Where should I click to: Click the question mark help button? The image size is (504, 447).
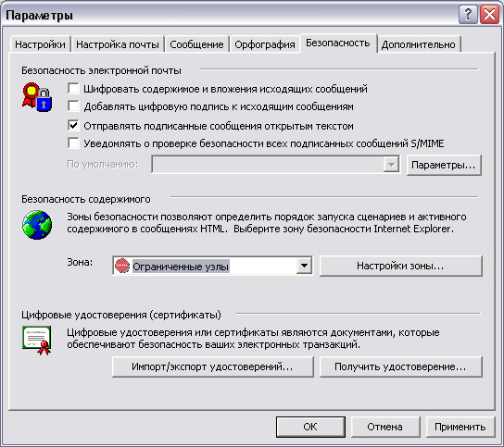468,15
